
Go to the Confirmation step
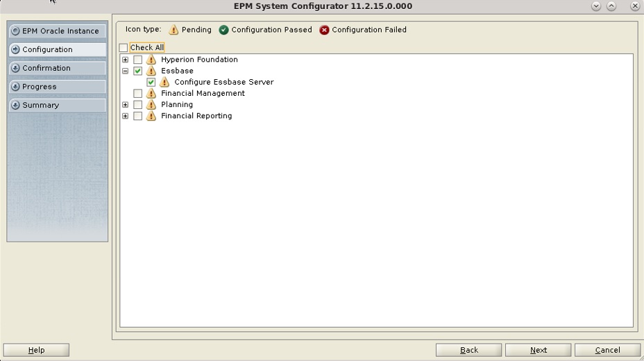(57, 68)
